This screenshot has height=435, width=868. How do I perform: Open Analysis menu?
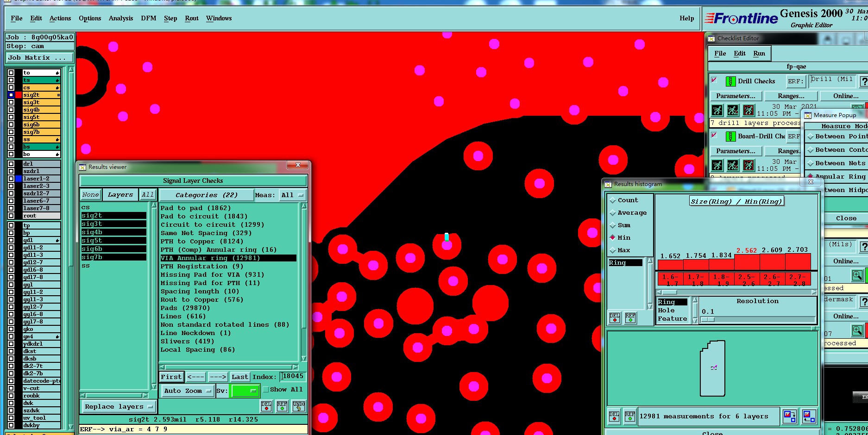(x=121, y=19)
